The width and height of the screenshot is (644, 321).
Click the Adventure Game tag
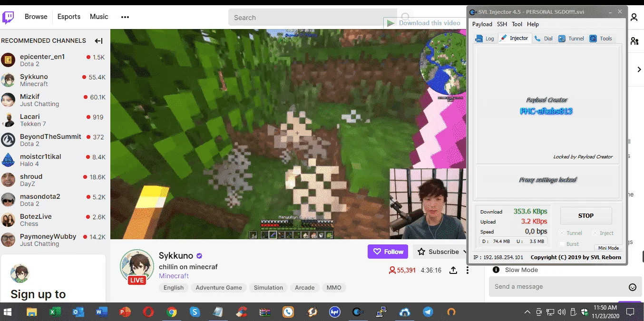click(219, 288)
